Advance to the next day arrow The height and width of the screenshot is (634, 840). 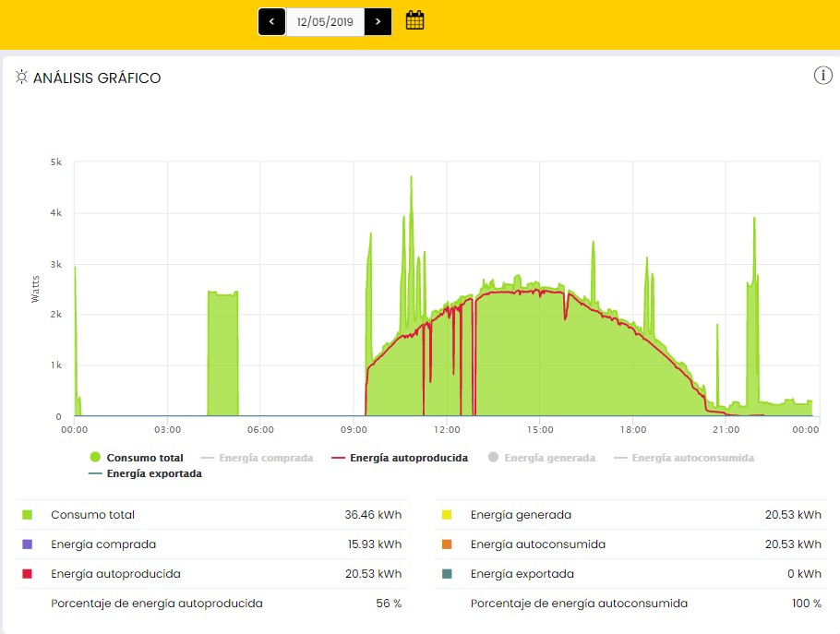click(x=378, y=21)
